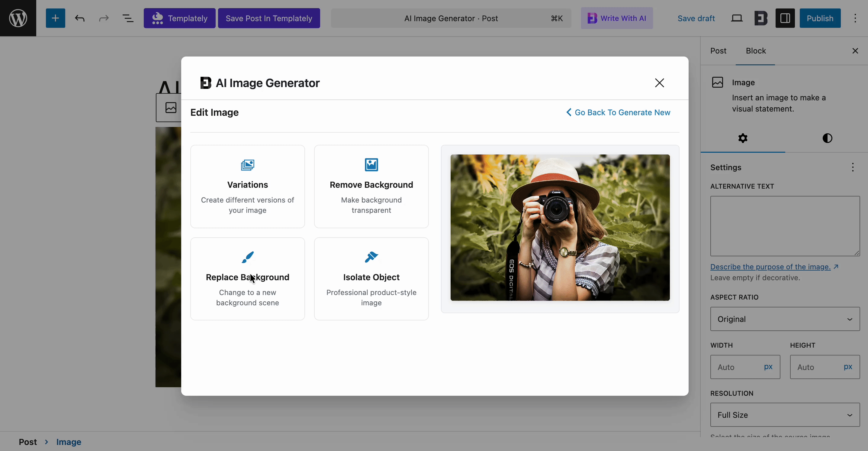The image size is (868, 451).
Task: Click the Redo arrow icon
Action: coord(104,18)
